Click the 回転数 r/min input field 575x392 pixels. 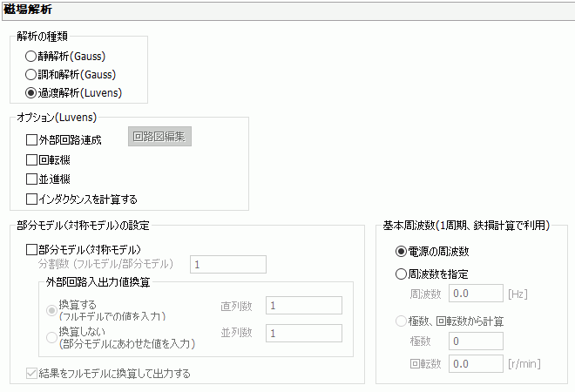click(x=477, y=362)
